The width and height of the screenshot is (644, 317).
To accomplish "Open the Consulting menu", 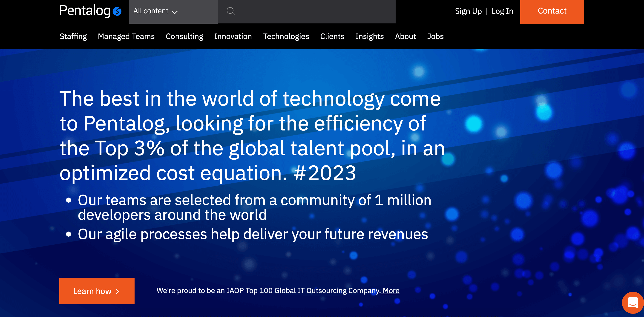I will 184,37.
